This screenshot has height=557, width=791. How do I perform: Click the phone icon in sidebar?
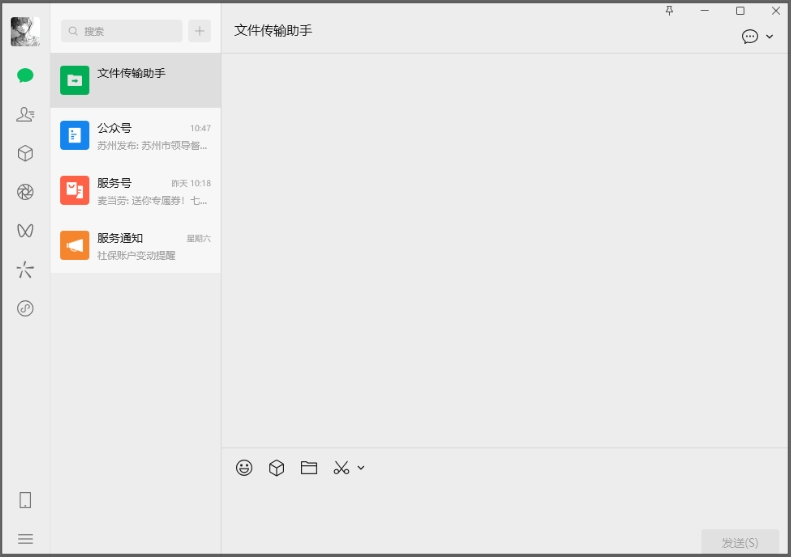[x=25, y=500]
